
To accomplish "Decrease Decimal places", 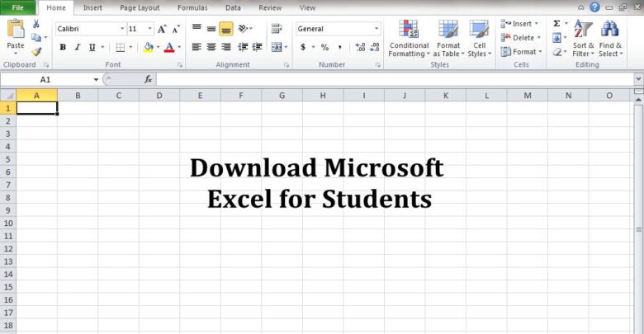I will tap(375, 47).
